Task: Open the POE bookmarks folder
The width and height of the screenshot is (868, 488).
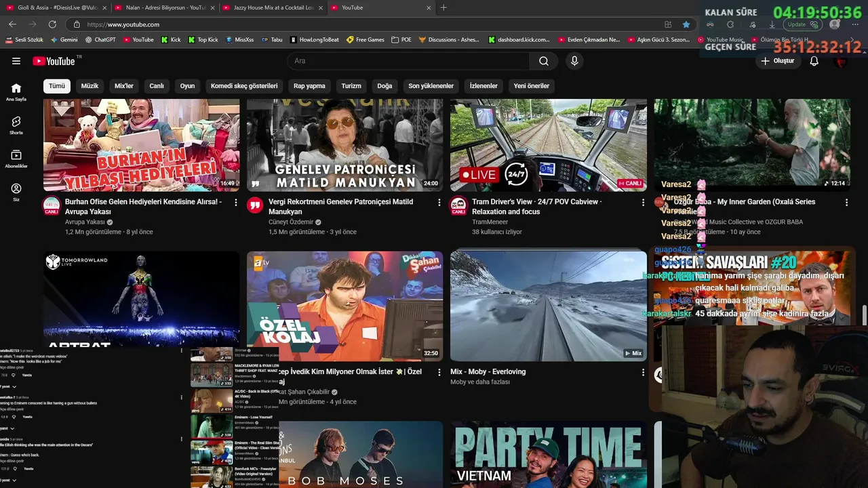Action: click(x=401, y=40)
